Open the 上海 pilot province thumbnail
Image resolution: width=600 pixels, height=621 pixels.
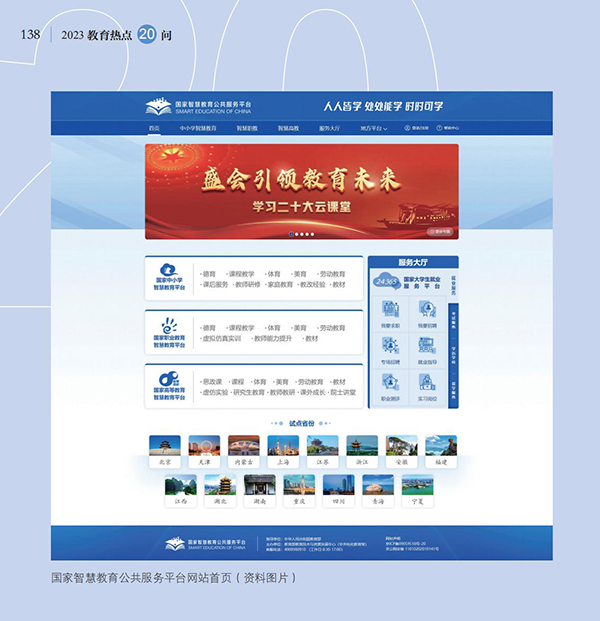(x=283, y=451)
